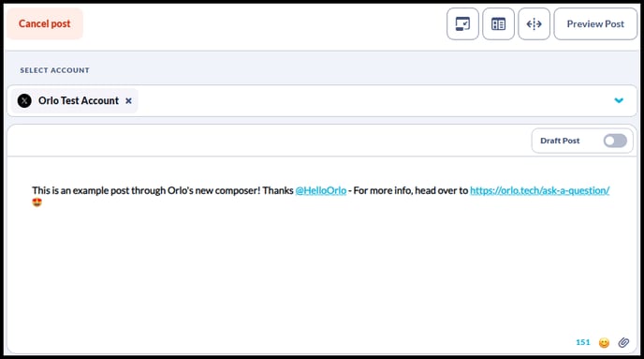Screen dimensions: 644x359
Task: Expand the Select Account dropdown chevron
Action: 619,100
